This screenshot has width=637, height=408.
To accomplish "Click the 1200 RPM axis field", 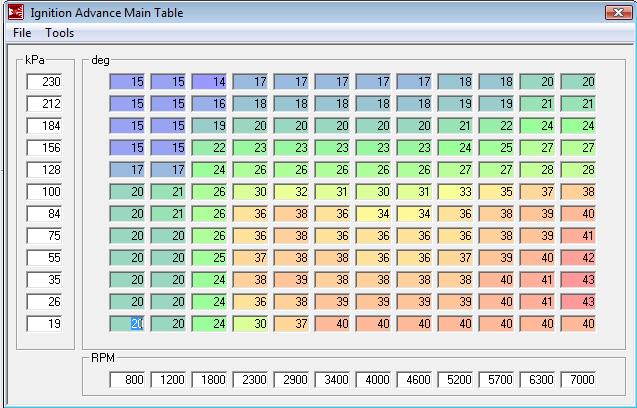I will pos(168,380).
